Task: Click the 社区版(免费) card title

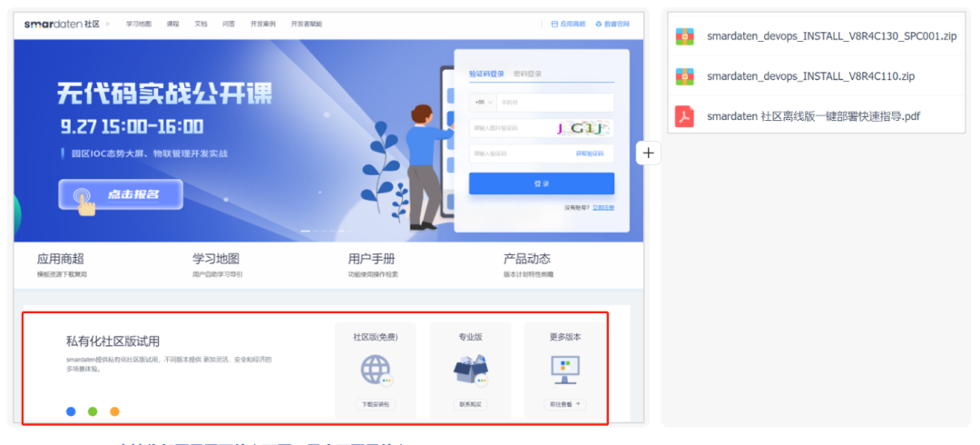Action: click(x=376, y=337)
